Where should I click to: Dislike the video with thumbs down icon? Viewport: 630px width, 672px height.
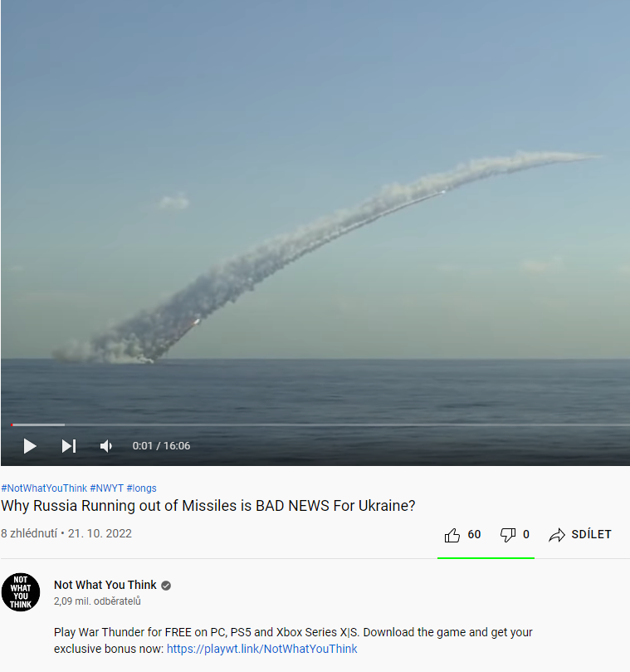508,535
